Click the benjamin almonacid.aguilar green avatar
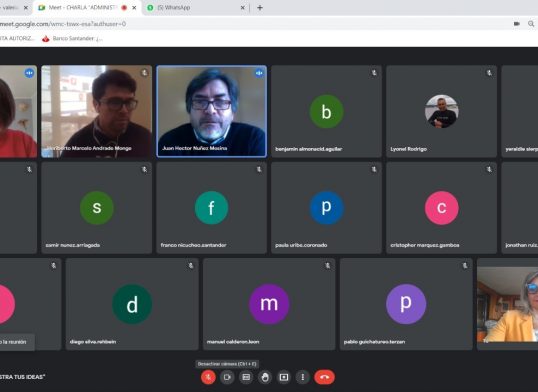The height and width of the screenshot is (392, 538). point(326,111)
